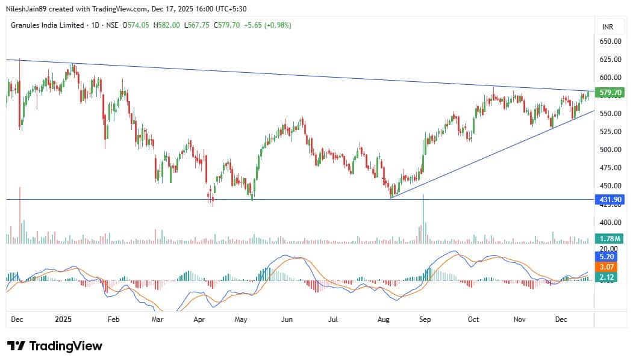Click the 2.12 histogram value label
The image size is (633, 364).
pos(606,277)
